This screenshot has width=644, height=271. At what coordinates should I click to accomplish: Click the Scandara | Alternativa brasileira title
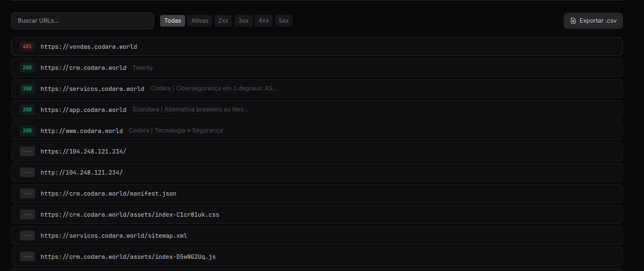pyautogui.click(x=191, y=110)
